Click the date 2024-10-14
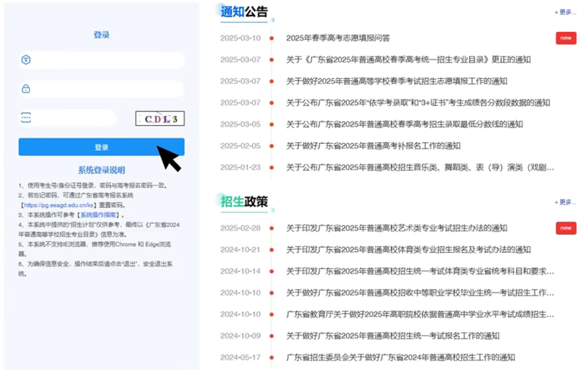The image size is (588, 370). [241, 271]
